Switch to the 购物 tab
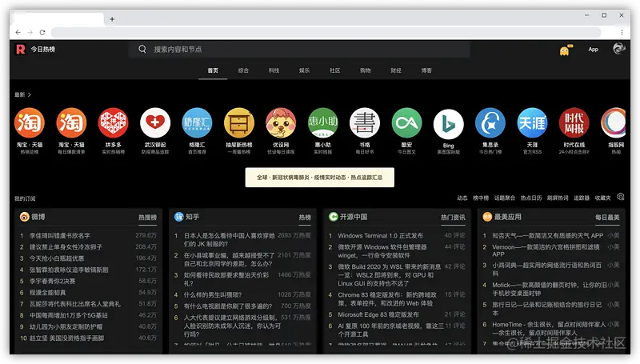 click(366, 70)
